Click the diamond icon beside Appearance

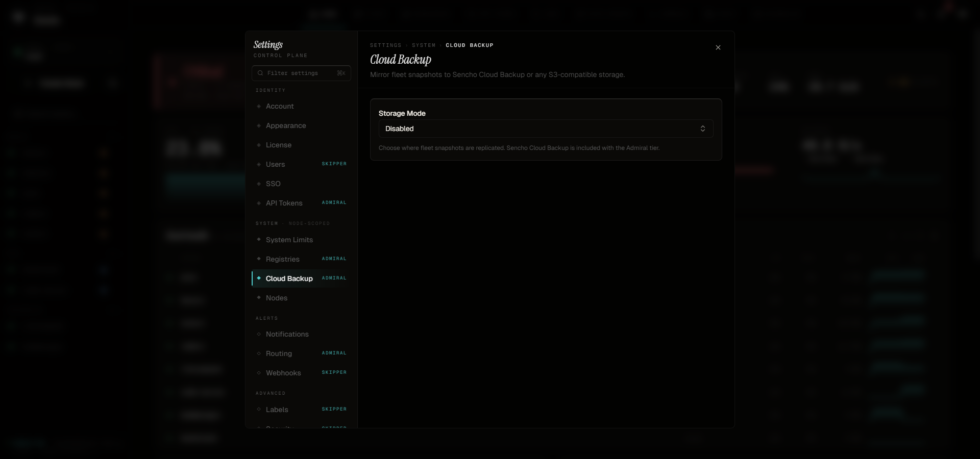(x=259, y=125)
